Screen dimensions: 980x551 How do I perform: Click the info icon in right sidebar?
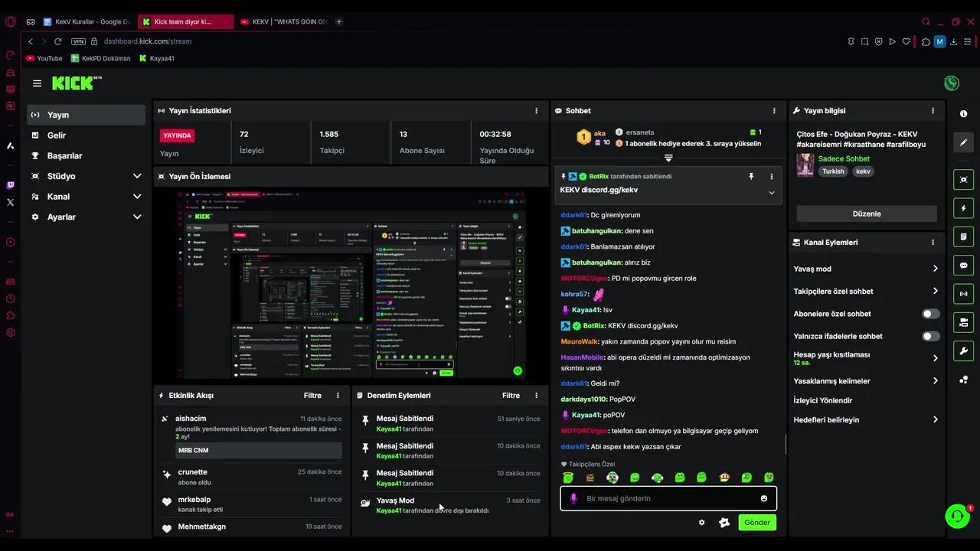coord(963,113)
